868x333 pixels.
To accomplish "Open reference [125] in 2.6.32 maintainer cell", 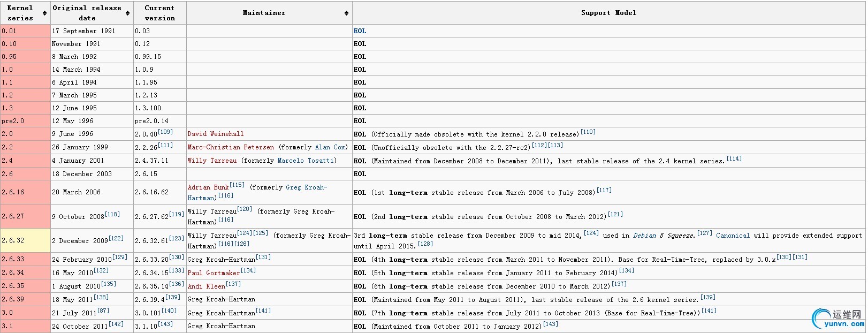I will 261,233.
